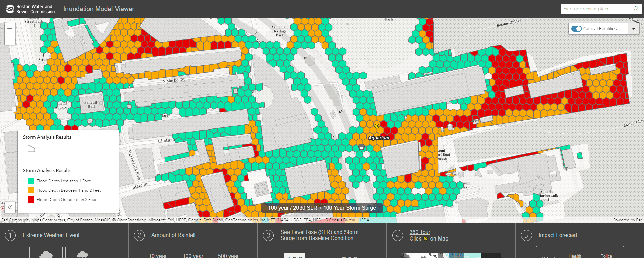Screen dimensions: 644x258
Task: Zoom in on the map
Action: pyautogui.click(x=10, y=29)
